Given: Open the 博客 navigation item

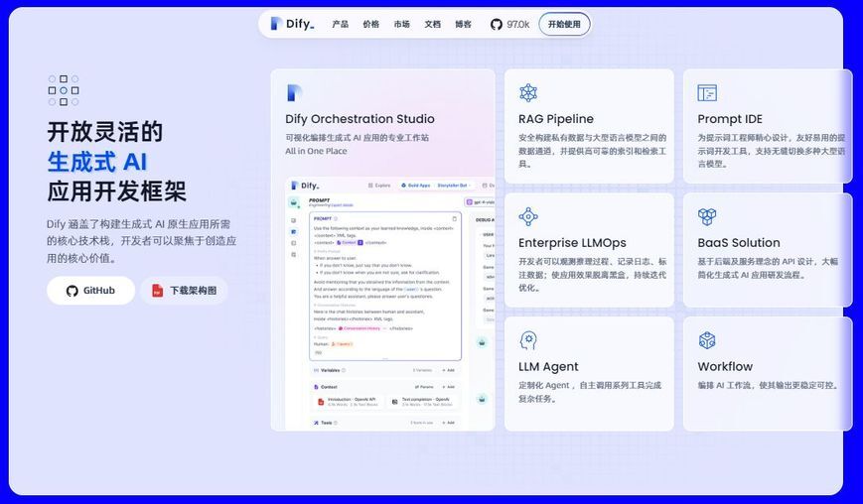Looking at the screenshot, I should coord(464,24).
